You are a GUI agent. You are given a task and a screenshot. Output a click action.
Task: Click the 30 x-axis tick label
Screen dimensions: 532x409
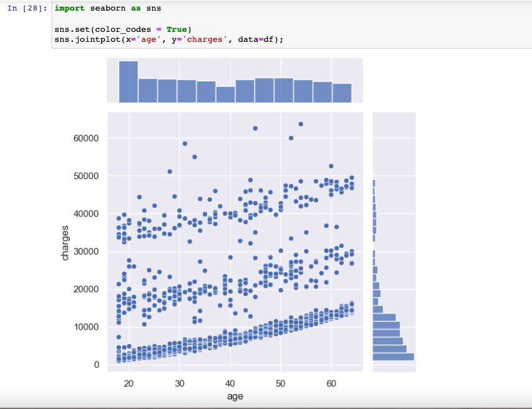coord(180,383)
